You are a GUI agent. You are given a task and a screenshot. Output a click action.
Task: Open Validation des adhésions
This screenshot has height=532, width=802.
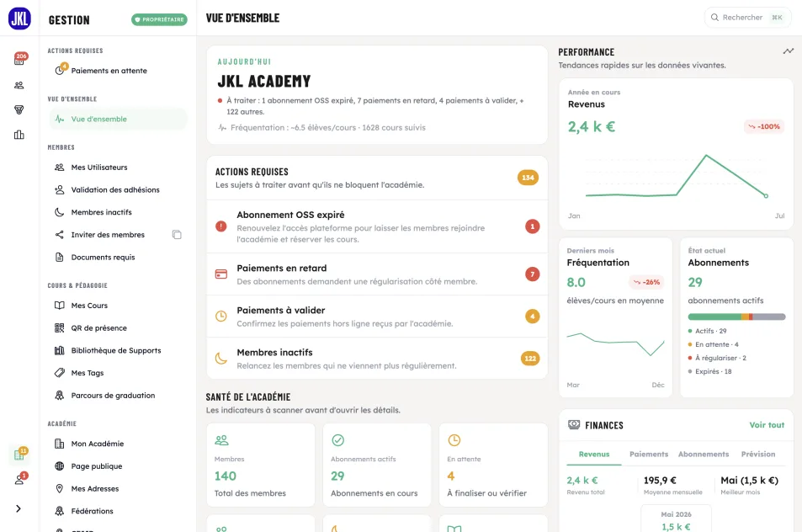point(118,189)
